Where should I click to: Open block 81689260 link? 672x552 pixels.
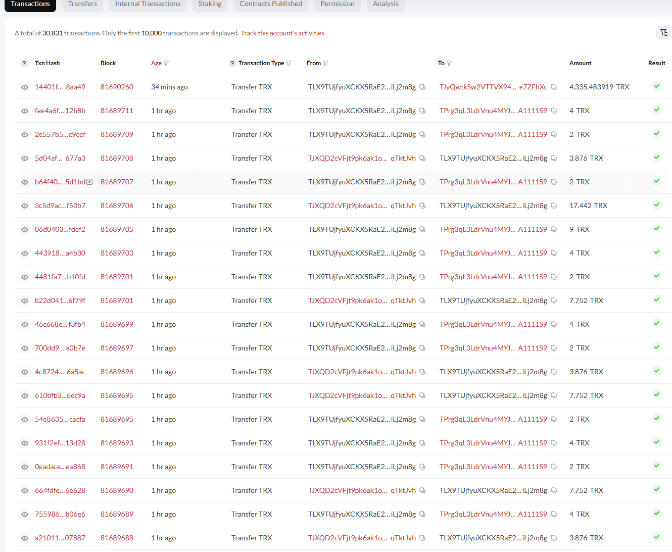[x=116, y=87]
